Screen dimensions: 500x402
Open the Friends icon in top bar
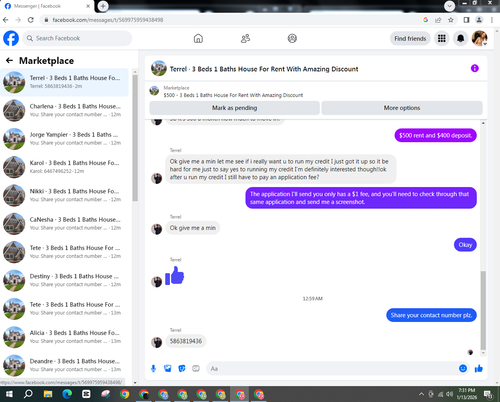[245, 38]
